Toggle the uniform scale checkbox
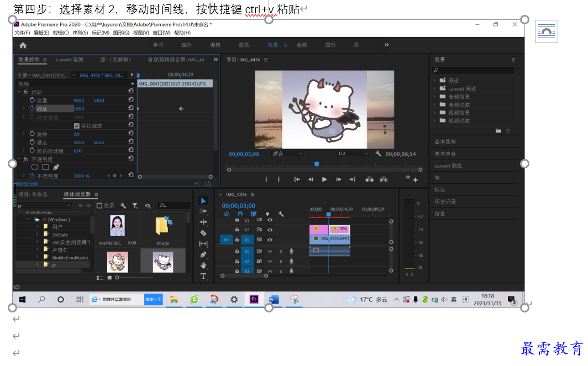The width and height of the screenshot is (588, 366). pyautogui.click(x=76, y=126)
